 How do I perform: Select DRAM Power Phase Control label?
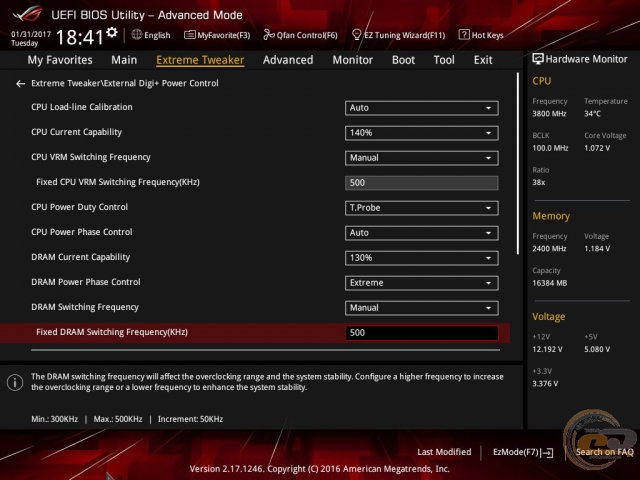(86, 282)
